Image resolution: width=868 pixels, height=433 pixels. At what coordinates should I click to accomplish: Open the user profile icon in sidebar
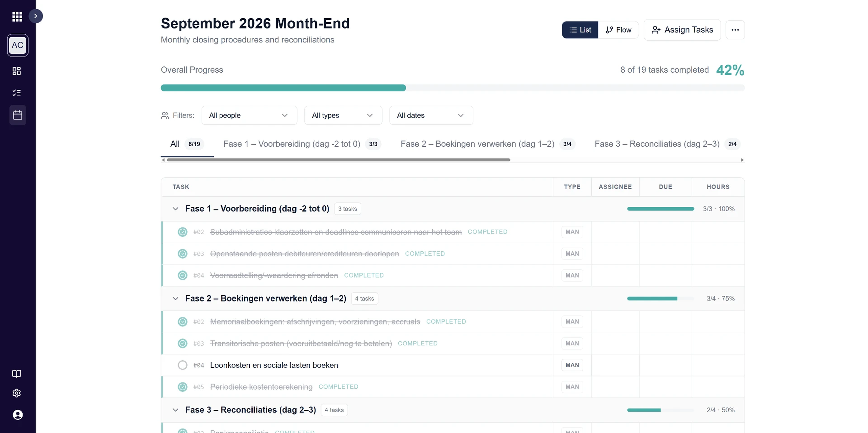[x=18, y=415]
